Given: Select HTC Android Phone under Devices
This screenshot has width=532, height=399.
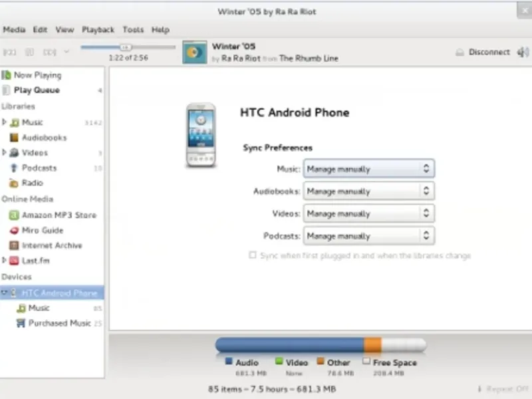Looking at the screenshot, I should 52,293.
